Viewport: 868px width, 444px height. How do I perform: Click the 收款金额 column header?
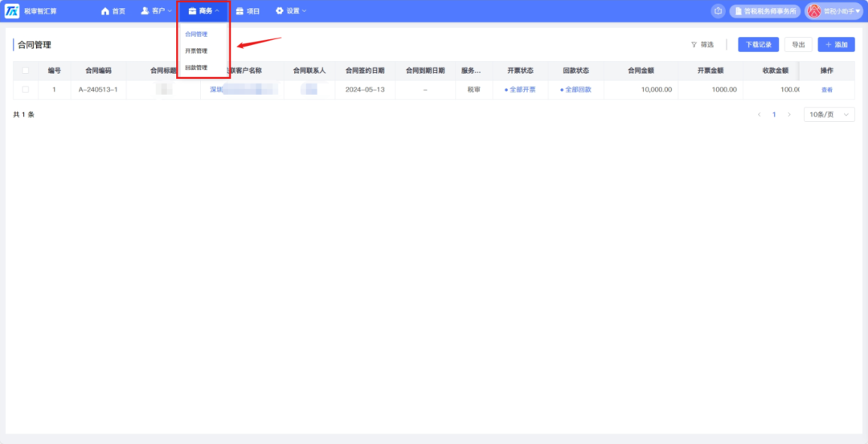pos(775,71)
